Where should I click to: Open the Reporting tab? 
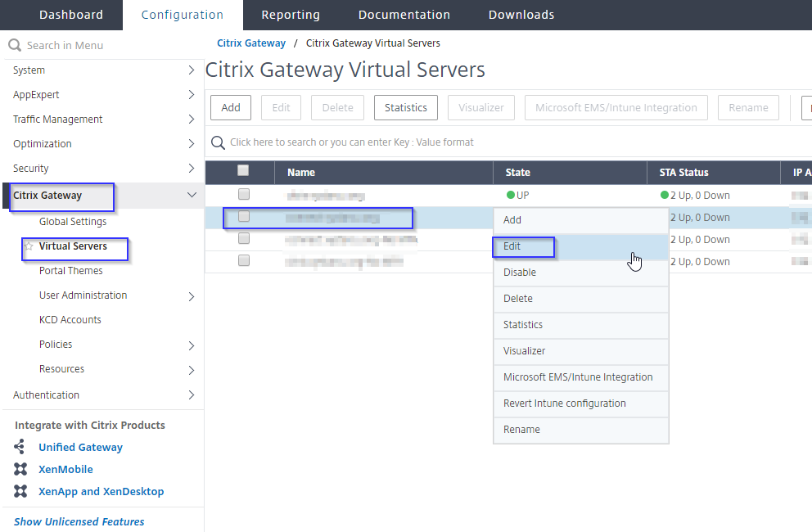pyautogui.click(x=291, y=15)
